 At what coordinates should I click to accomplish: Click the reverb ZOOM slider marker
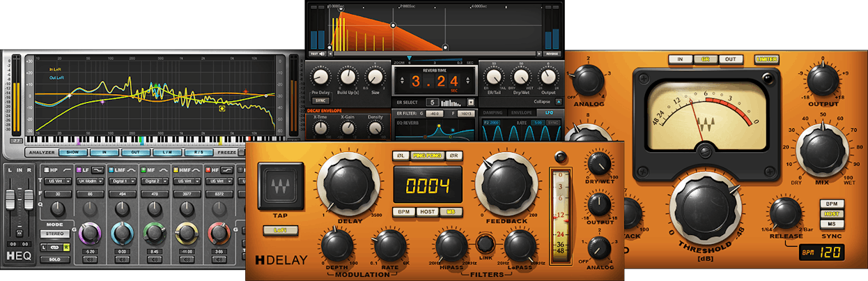(410, 58)
